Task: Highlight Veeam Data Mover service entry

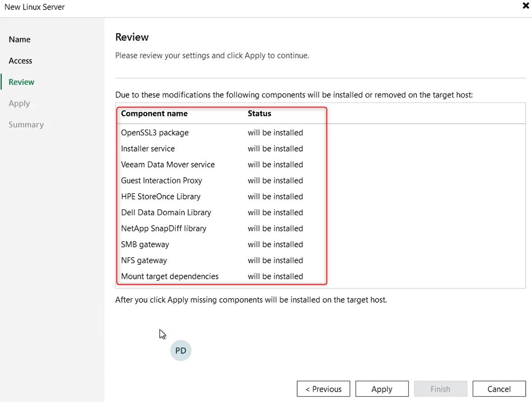Action: point(168,165)
